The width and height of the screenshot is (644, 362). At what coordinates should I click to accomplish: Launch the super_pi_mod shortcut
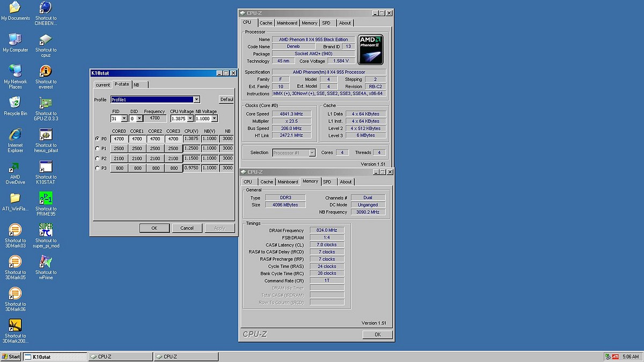tap(46, 230)
